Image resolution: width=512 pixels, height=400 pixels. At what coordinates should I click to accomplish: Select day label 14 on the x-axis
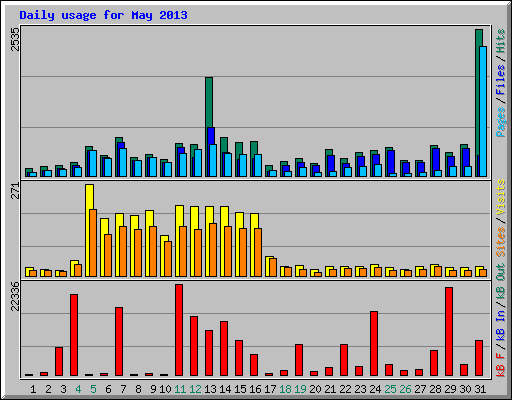pos(225,389)
